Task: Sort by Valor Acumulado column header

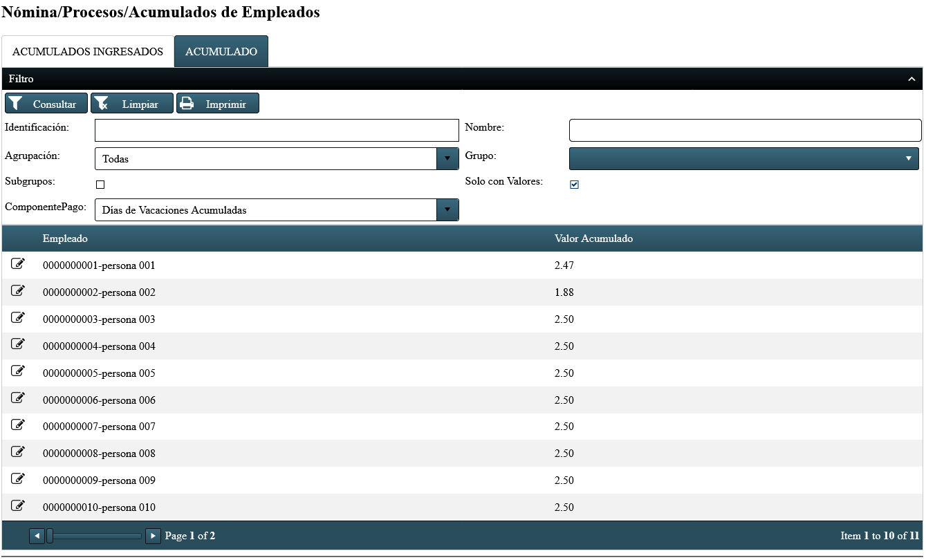Action: click(593, 239)
